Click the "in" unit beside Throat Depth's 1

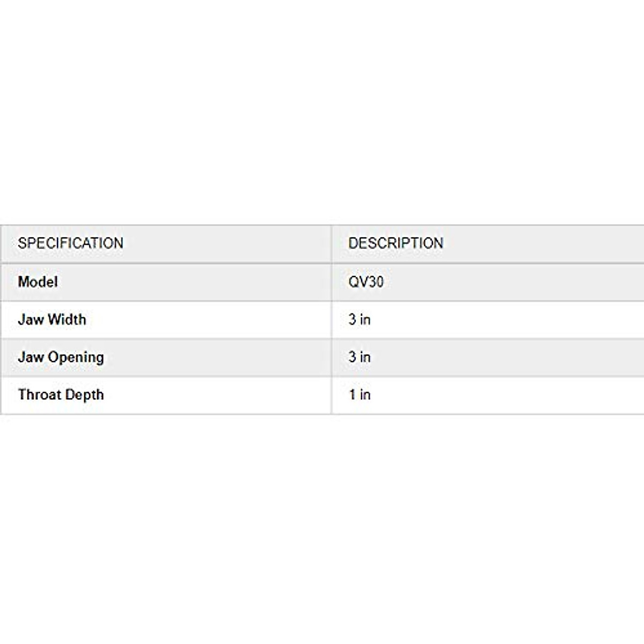(x=365, y=394)
